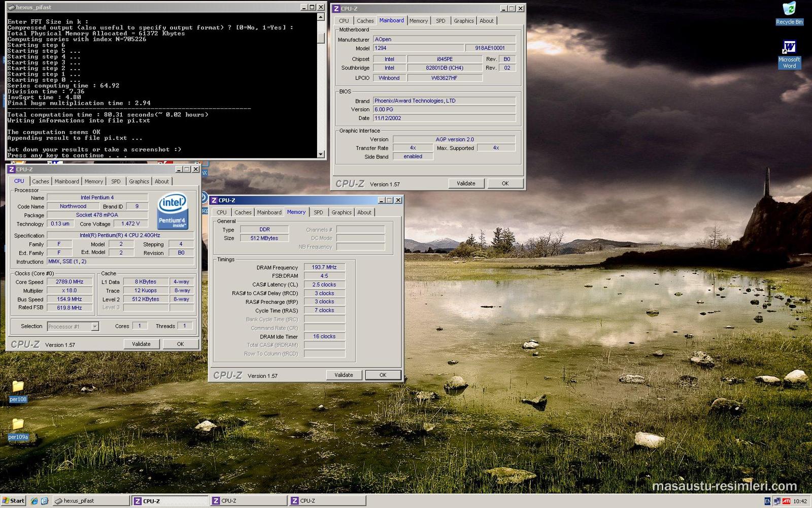This screenshot has height=508, width=812.
Task: Click the system clock showing 10:42
Action: 800,501
